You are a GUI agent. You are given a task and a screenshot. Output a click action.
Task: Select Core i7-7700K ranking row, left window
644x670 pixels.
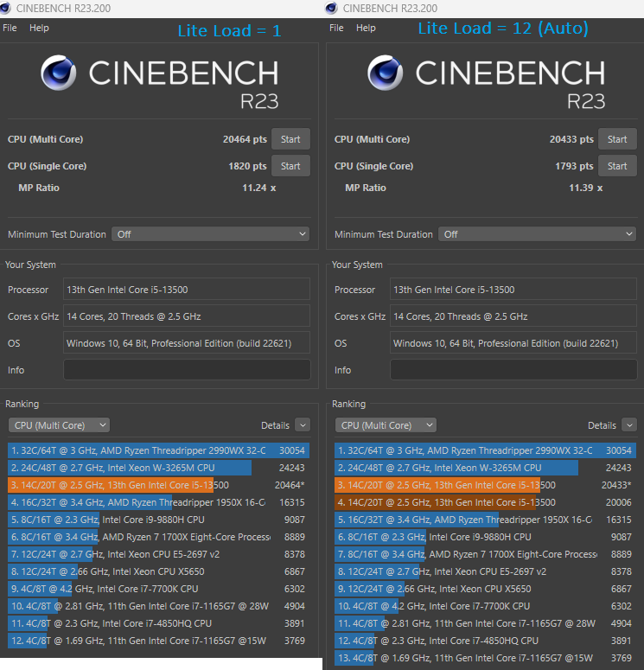point(158,589)
